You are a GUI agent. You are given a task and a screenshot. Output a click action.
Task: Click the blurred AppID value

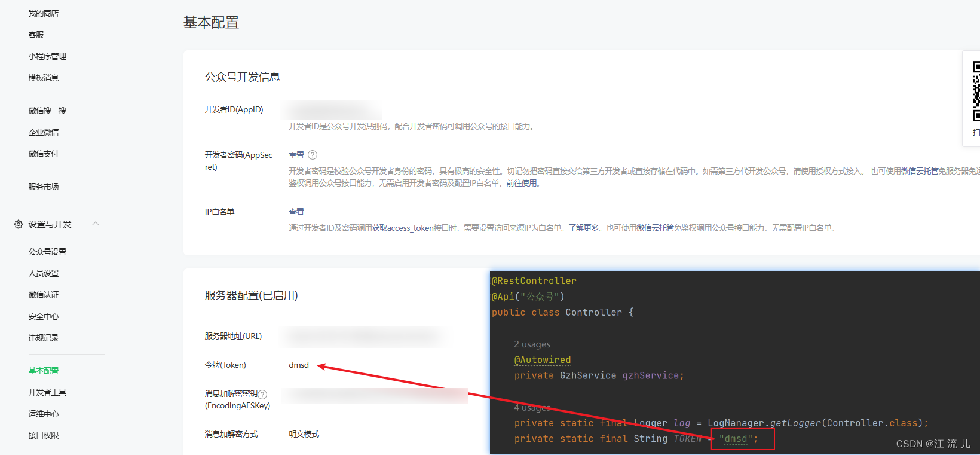332,110
